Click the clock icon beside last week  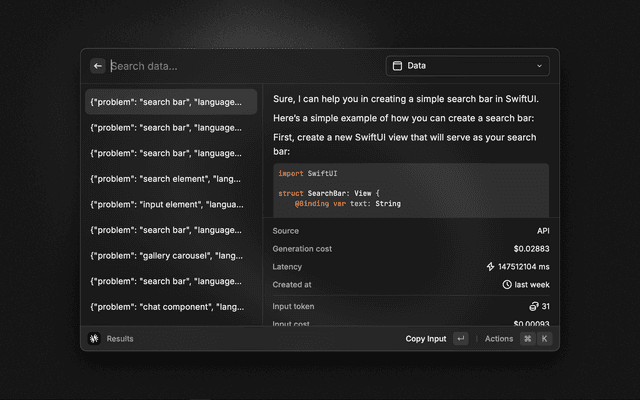coord(507,285)
